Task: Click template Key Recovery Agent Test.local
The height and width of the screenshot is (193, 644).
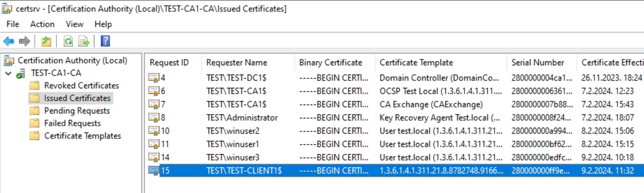Action: coord(439,117)
